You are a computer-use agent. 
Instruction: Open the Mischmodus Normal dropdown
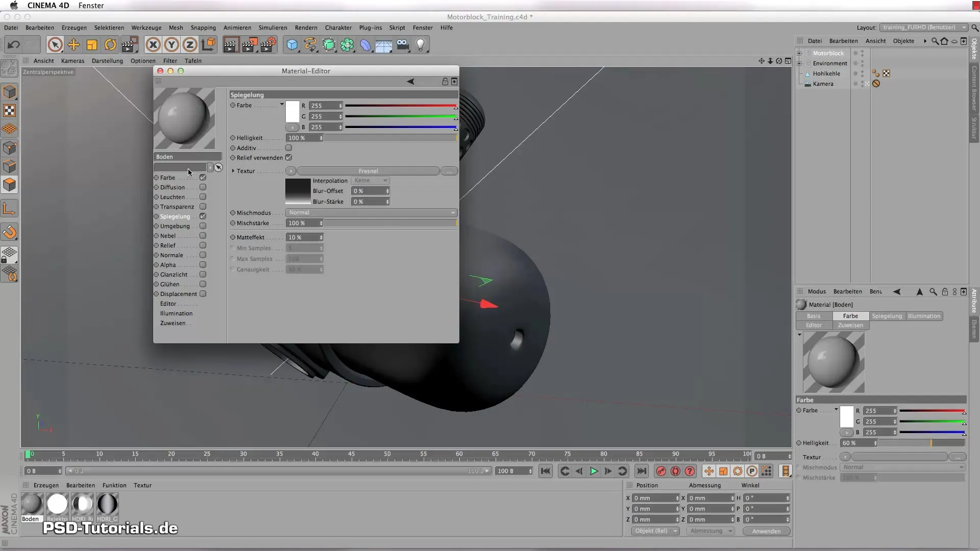tap(371, 213)
